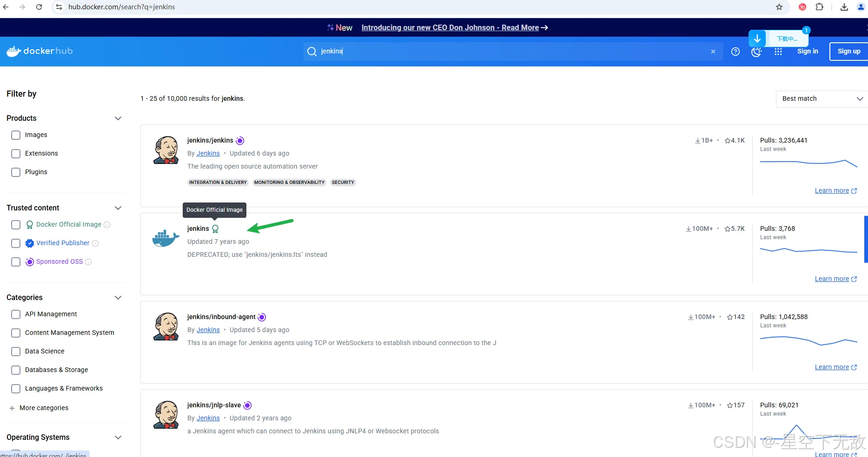Collapse the Categories filter section
The height and width of the screenshot is (457, 868).
(x=118, y=298)
